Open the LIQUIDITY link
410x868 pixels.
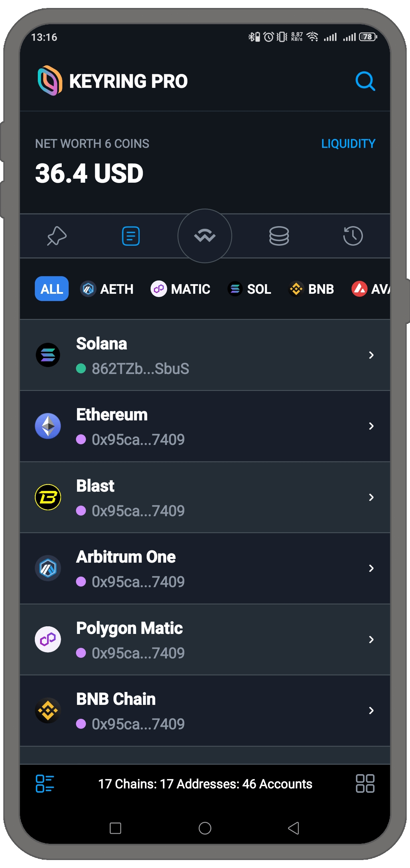point(348,144)
